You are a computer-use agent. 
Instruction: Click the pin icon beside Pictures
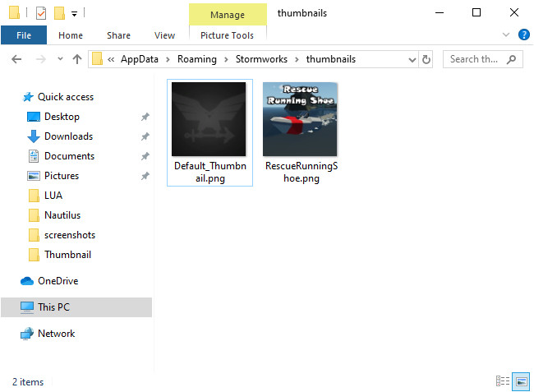145,176
